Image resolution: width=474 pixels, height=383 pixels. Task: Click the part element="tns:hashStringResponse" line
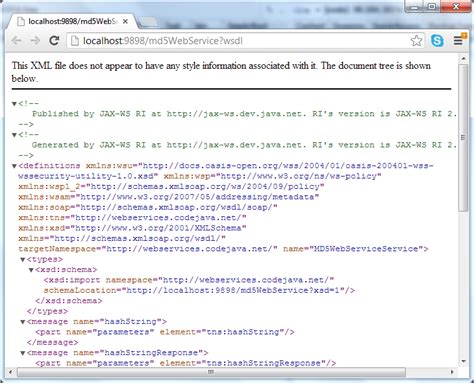185,363
